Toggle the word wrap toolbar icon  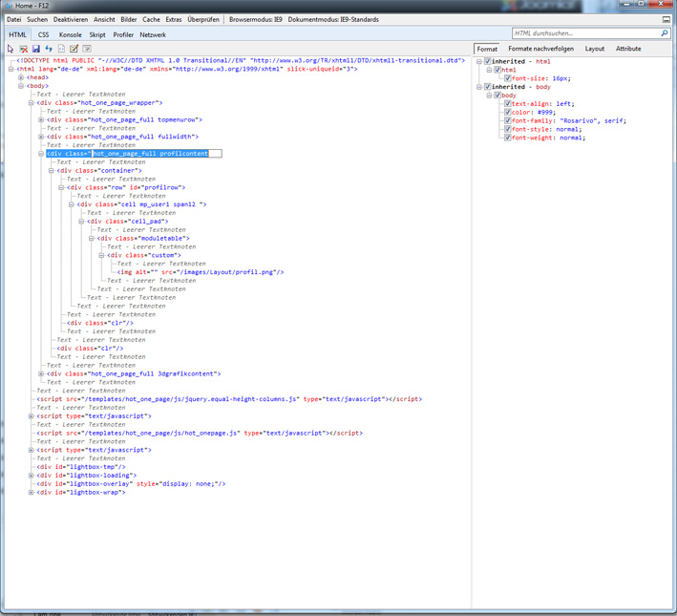87,49
